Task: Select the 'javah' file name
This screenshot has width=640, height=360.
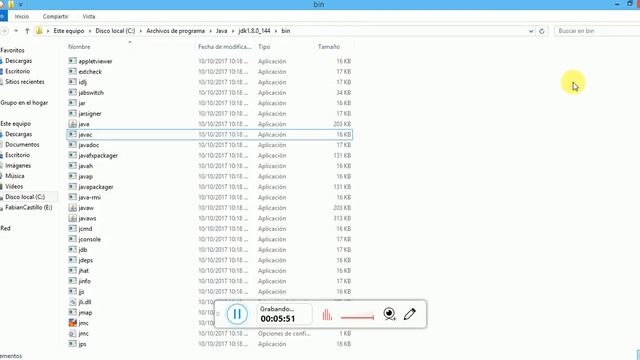Action: [86, 166]
